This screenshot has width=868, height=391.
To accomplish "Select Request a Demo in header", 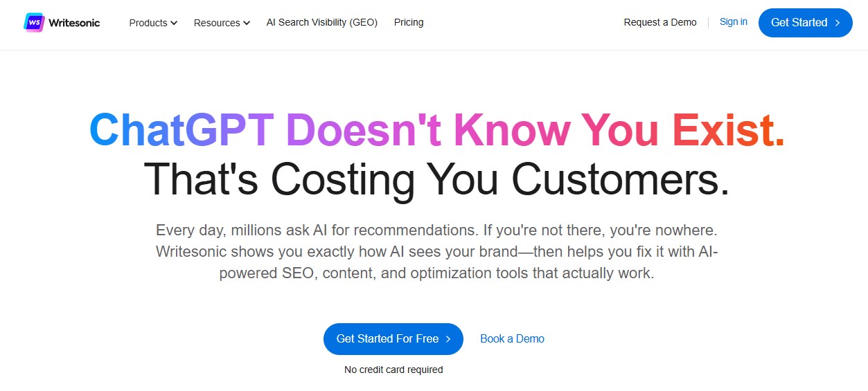I will tap(660, 22).
